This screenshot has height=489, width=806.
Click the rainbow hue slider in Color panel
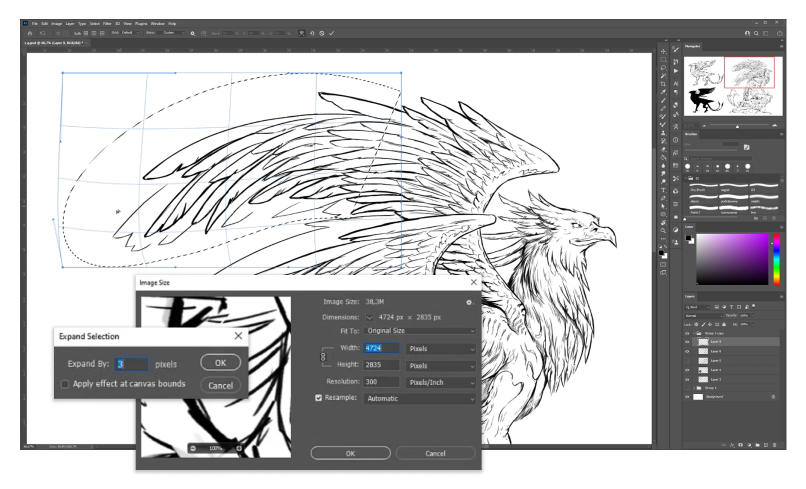coord(775,259)
